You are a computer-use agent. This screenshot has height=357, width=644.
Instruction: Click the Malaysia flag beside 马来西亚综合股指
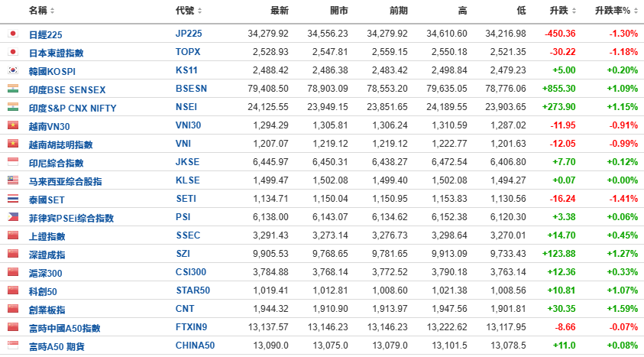(12, 180)
